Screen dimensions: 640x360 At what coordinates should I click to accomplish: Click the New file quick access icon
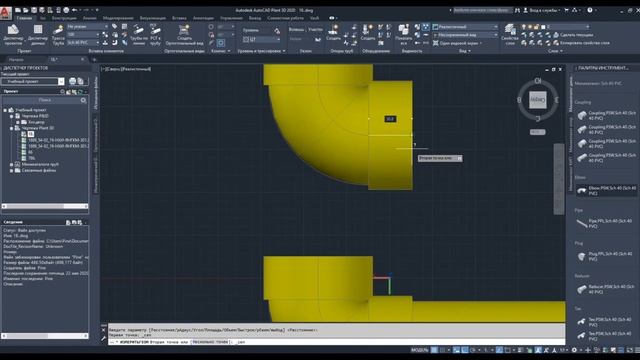[18, 10]
